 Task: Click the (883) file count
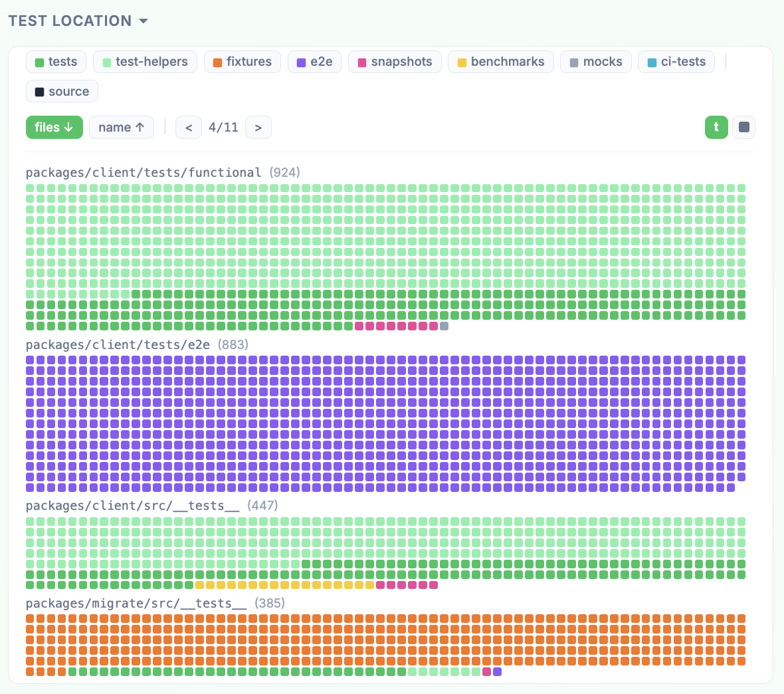pos(233,345)
